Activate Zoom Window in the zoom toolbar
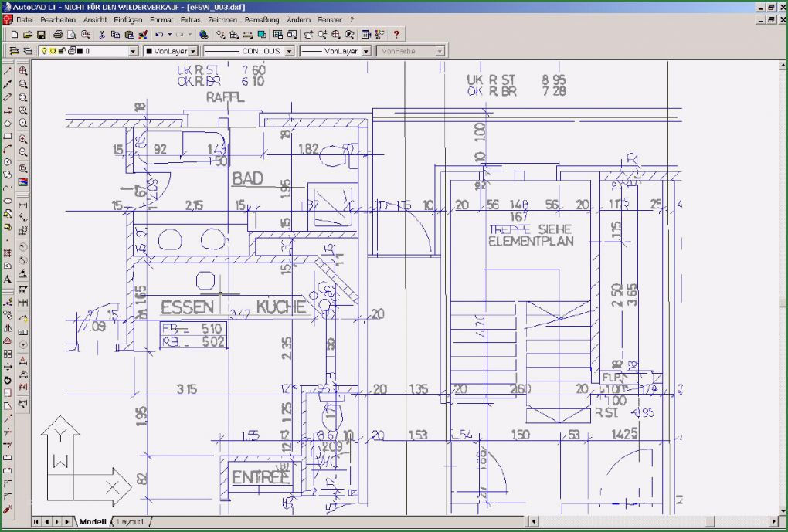The image size is (788, 532). [24, 82]
